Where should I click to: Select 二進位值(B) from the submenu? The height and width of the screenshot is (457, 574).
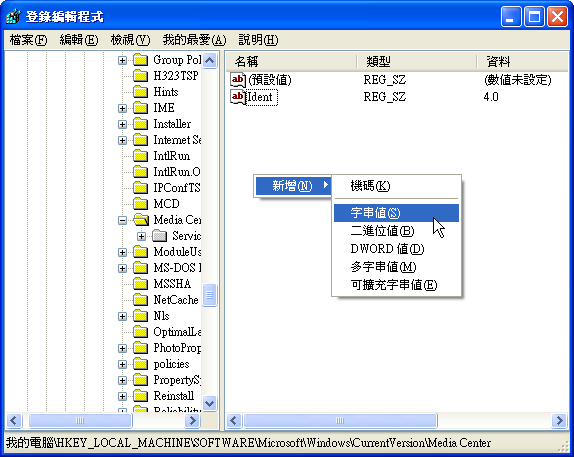click(x=396, y=231)
